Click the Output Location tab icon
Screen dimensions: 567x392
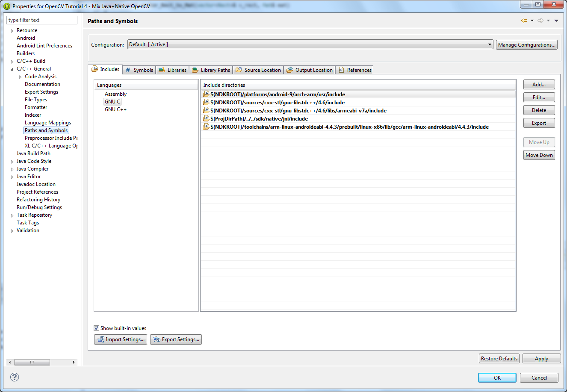point(289,70)
